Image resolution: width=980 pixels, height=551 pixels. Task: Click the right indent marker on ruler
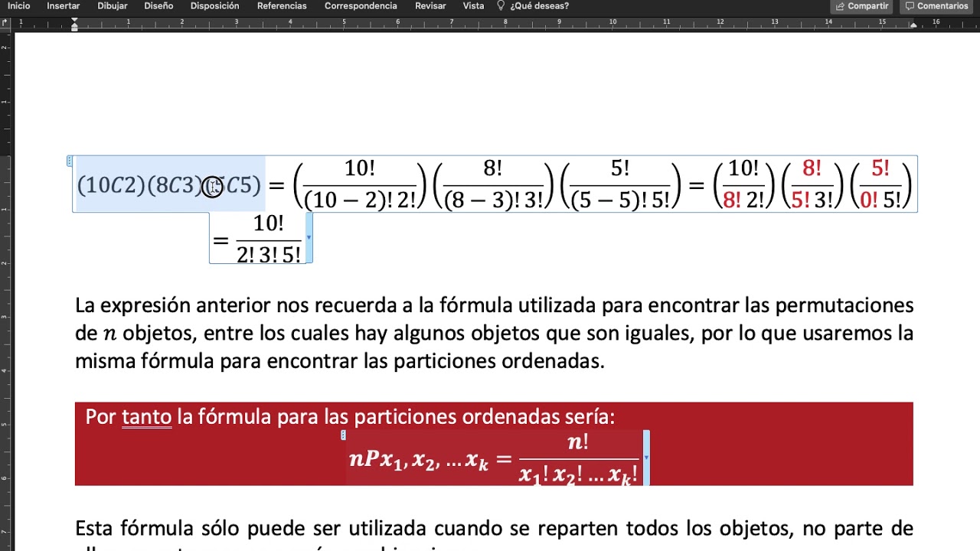[x=913, y=26]
